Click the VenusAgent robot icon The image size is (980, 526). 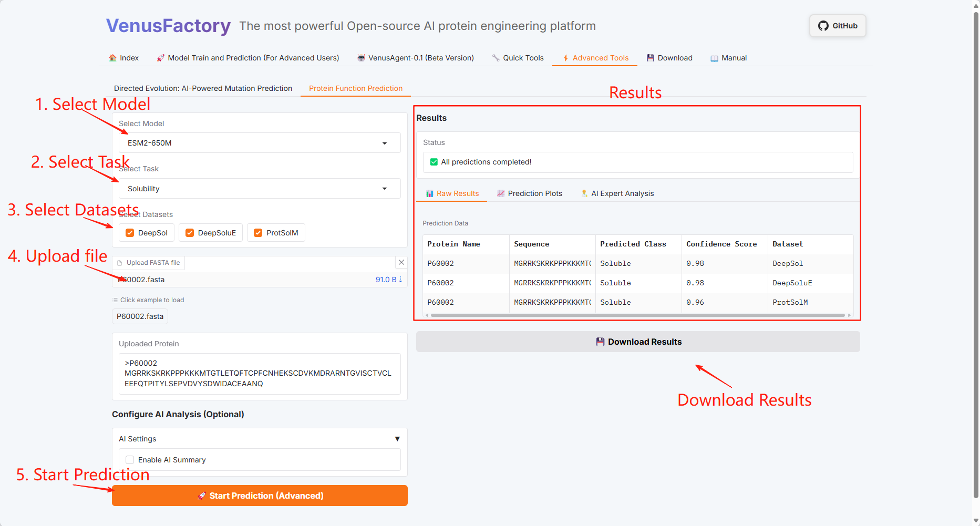tap(361, 58)
